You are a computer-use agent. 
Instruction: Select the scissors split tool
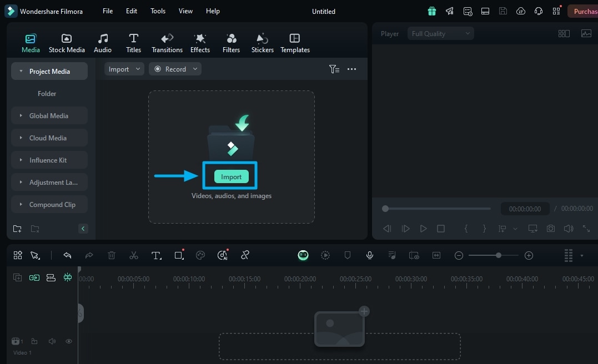pos(133,255)
